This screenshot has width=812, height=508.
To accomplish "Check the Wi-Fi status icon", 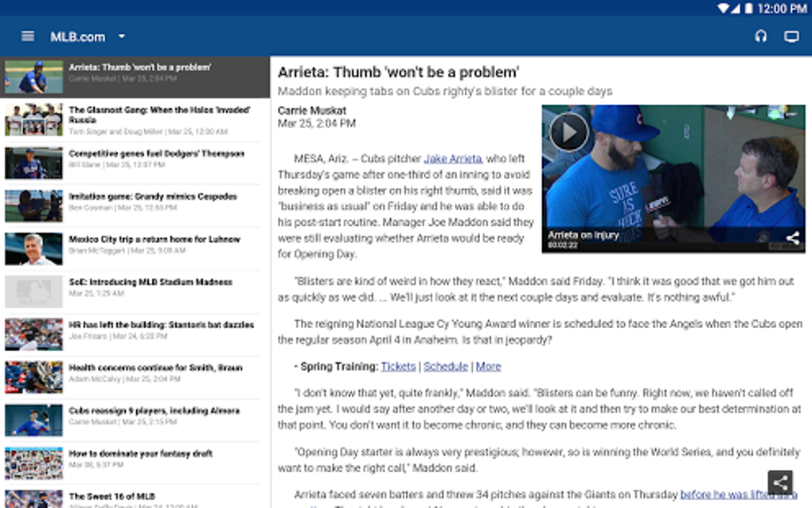I will [x=722, y=8].
